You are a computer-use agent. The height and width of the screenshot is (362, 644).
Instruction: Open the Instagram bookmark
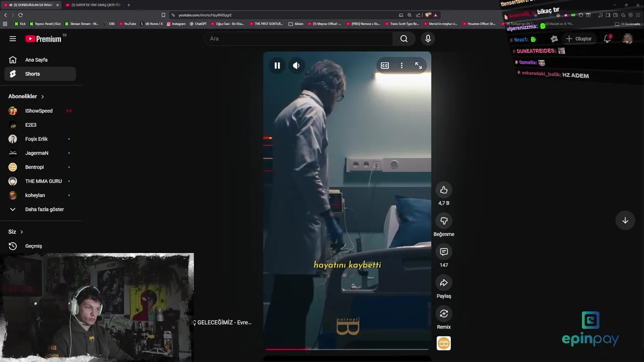pyautogui.click(x=176, y=24)
